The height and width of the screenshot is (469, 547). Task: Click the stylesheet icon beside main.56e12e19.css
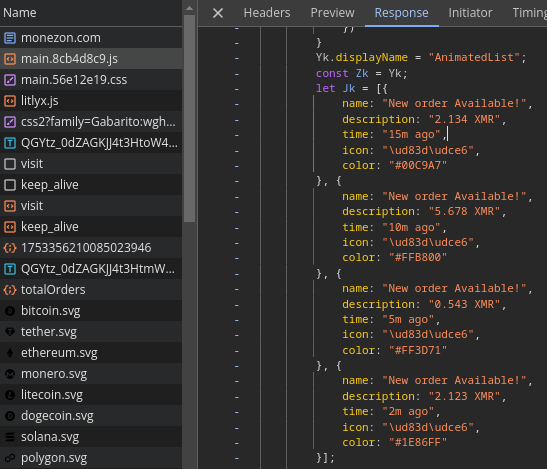tap(10, 80)
